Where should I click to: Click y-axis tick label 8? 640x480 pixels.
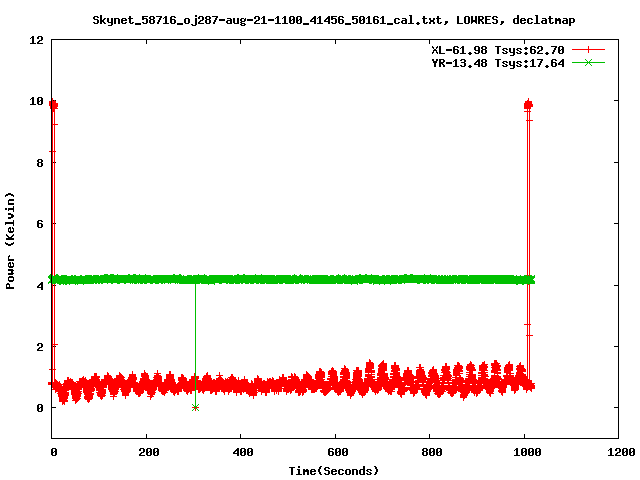(40, 163)
